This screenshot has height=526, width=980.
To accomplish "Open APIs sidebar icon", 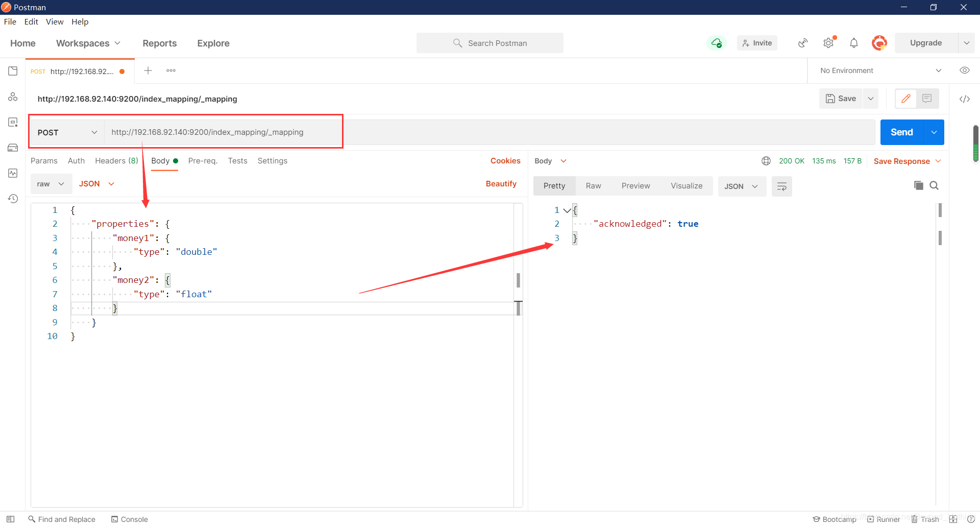I will (x=13, y=97).
